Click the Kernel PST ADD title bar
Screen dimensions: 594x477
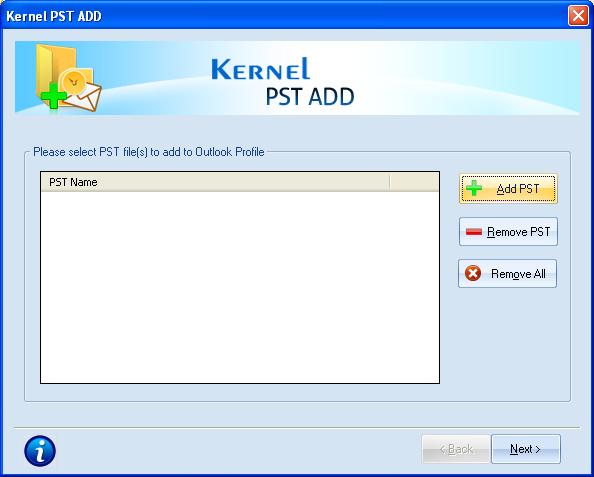coord(284,16)
